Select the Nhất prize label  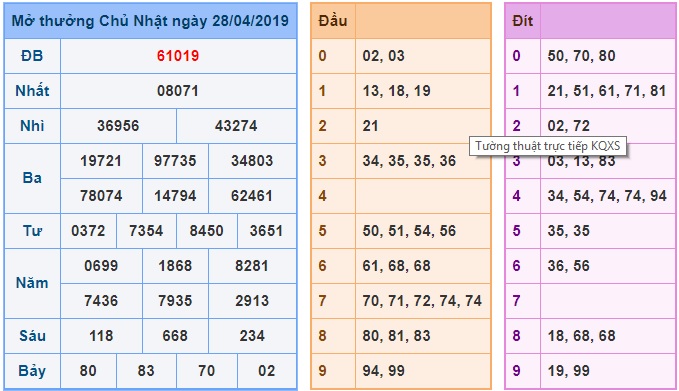32,90
